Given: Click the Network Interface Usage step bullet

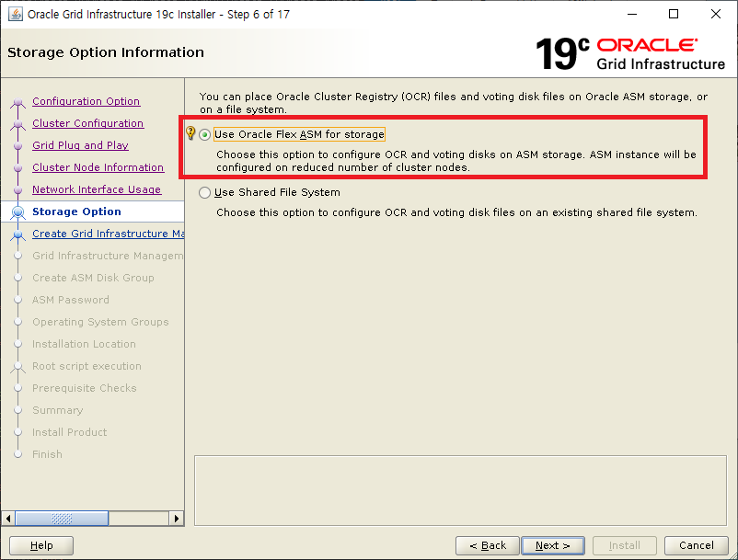Looking at the screenshot, I should [17, 190].
